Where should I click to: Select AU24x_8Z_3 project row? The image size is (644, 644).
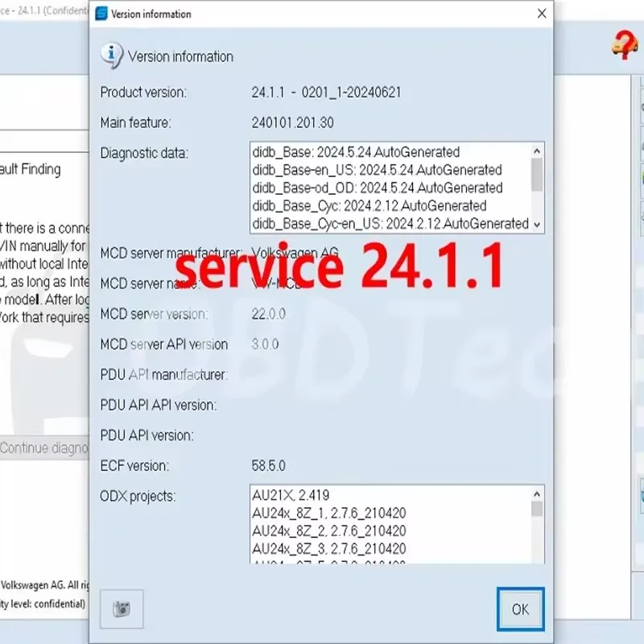click(x=329, y=549)
